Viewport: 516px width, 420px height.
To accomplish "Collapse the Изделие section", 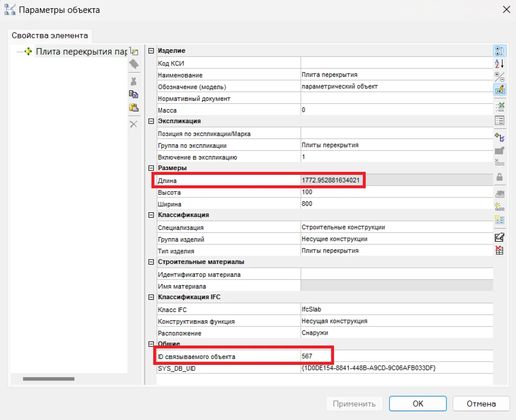I will pos(151,51).
